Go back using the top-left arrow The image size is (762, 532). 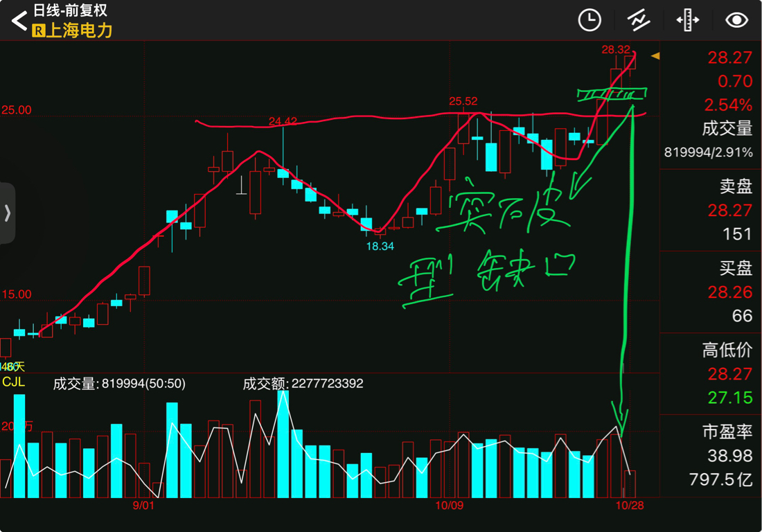pos(19,21)
